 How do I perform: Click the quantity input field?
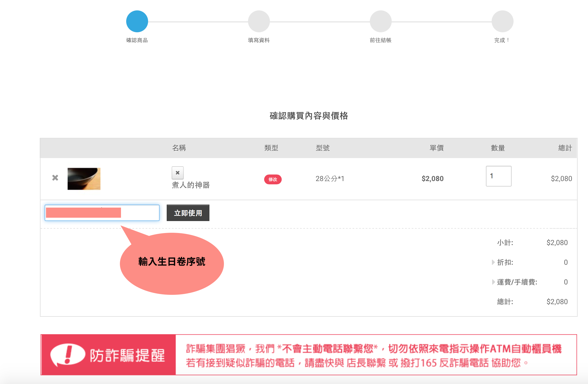click(498, 176)
